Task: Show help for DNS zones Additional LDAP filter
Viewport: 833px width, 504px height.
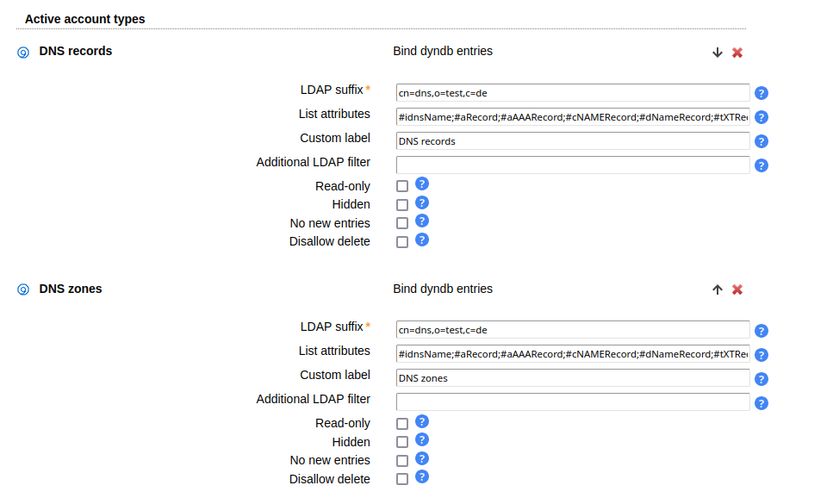Action: [x=762, y=403]
